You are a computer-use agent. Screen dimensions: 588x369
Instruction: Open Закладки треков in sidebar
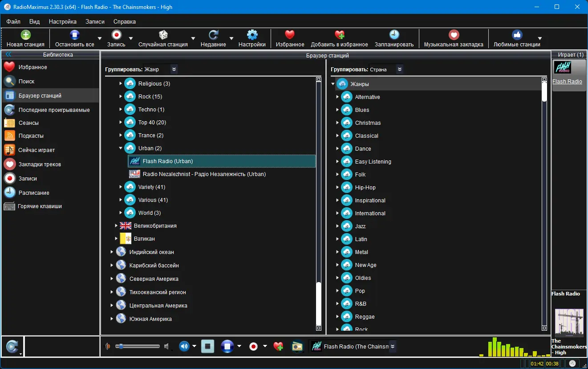pos(50,164)
